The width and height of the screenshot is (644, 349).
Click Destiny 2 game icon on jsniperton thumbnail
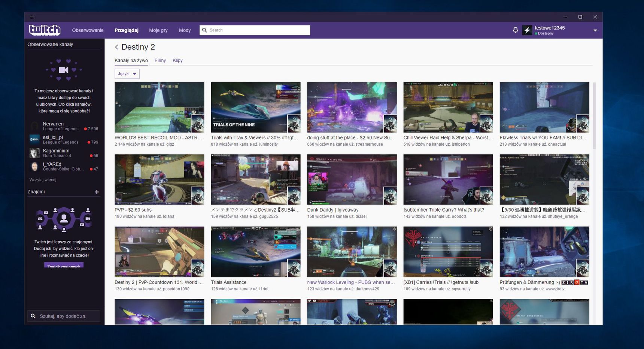click(x=486, y=124)
